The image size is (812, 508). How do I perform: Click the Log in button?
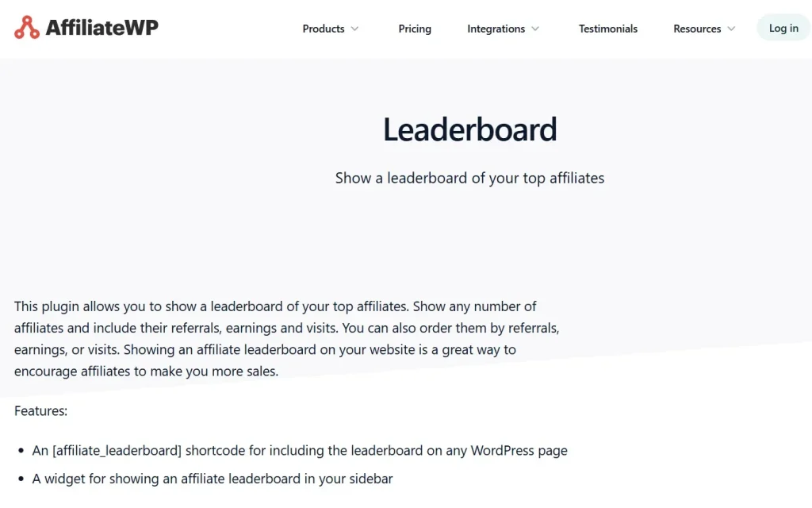tap(783, 27)
